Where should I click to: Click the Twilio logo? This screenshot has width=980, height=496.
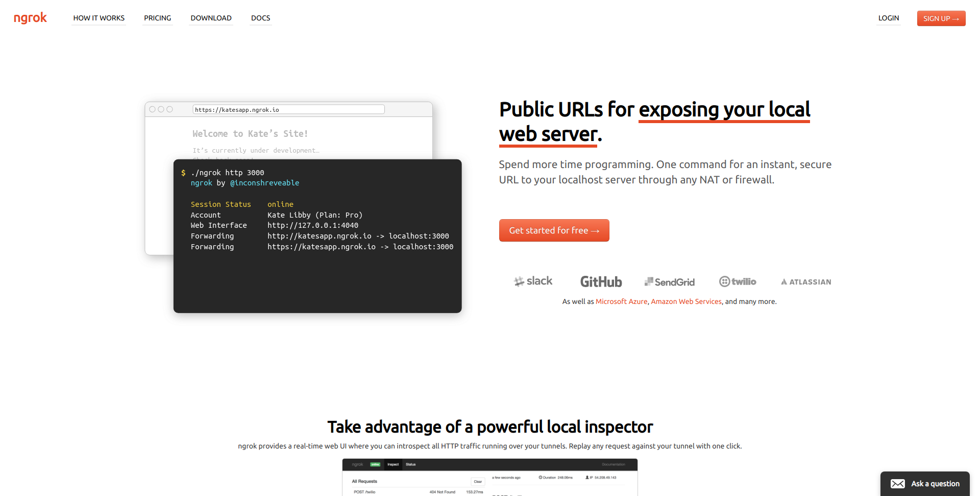click(x=738, y=281)
